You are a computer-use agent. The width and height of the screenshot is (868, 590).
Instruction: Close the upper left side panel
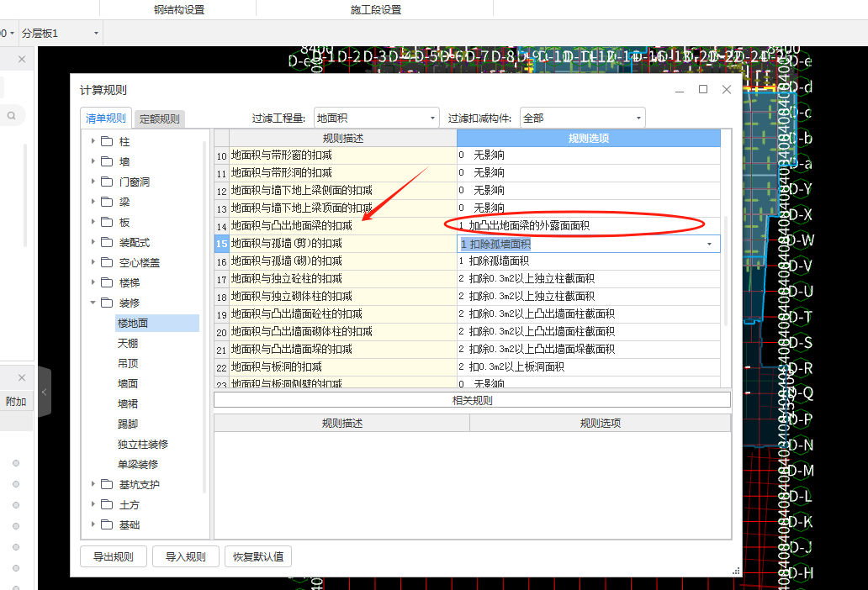[22, 59]
